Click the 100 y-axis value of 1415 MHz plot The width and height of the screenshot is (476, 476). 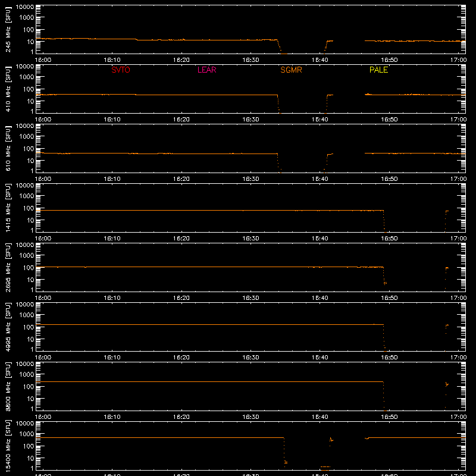coord(29,208)
